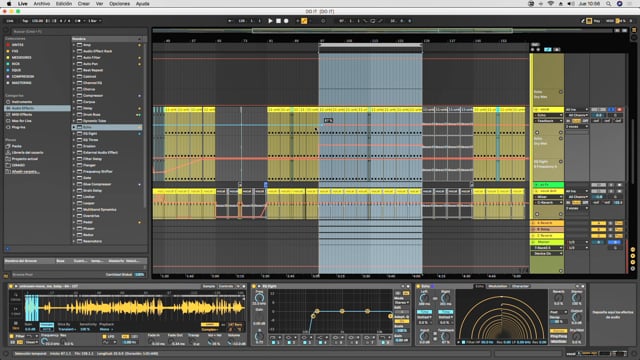Screen dimensions: 640x360
Task: Toggle the orange Automation Arm button
Action: click(x=304, y=21)
